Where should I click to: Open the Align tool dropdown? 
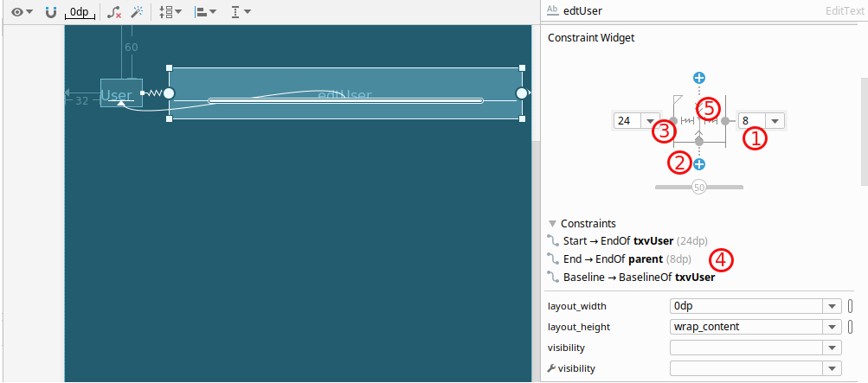point(205,11)
